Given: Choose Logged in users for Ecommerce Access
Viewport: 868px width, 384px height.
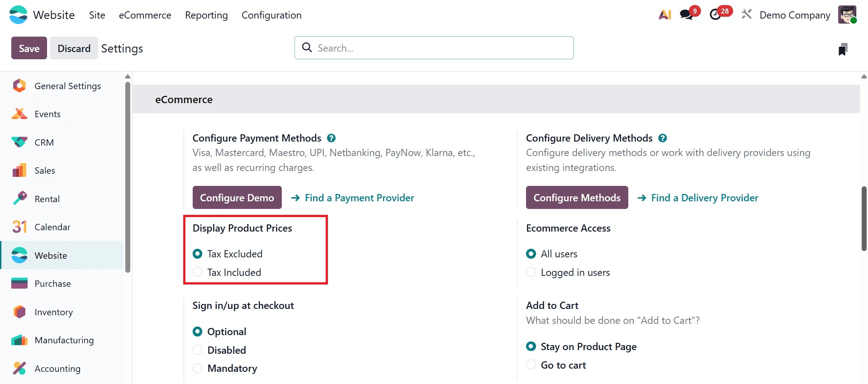Looking at the screenshot, I should point(531,272).
